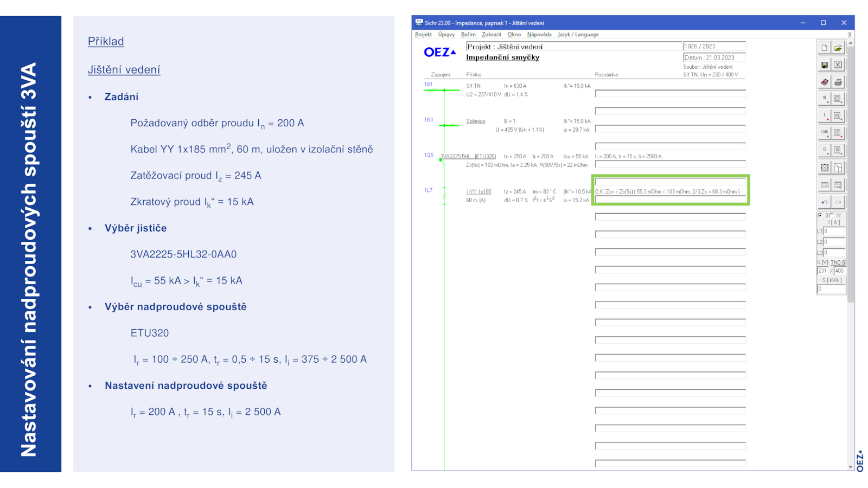
Task: Click the crossed-box close file icon
Action: (838, 65)
